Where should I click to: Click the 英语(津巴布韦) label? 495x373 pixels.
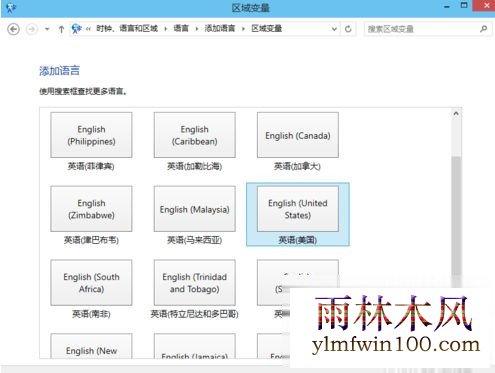click(x=91, y=240)
